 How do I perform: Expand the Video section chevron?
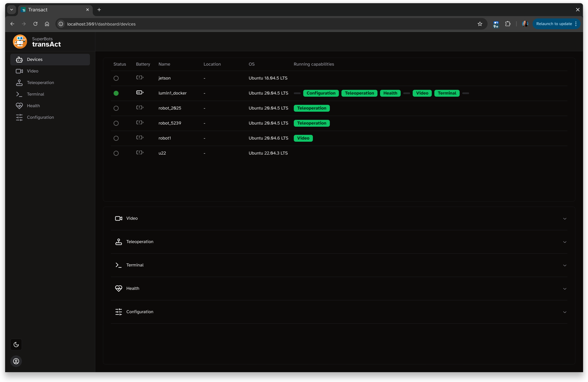(565, 219)
